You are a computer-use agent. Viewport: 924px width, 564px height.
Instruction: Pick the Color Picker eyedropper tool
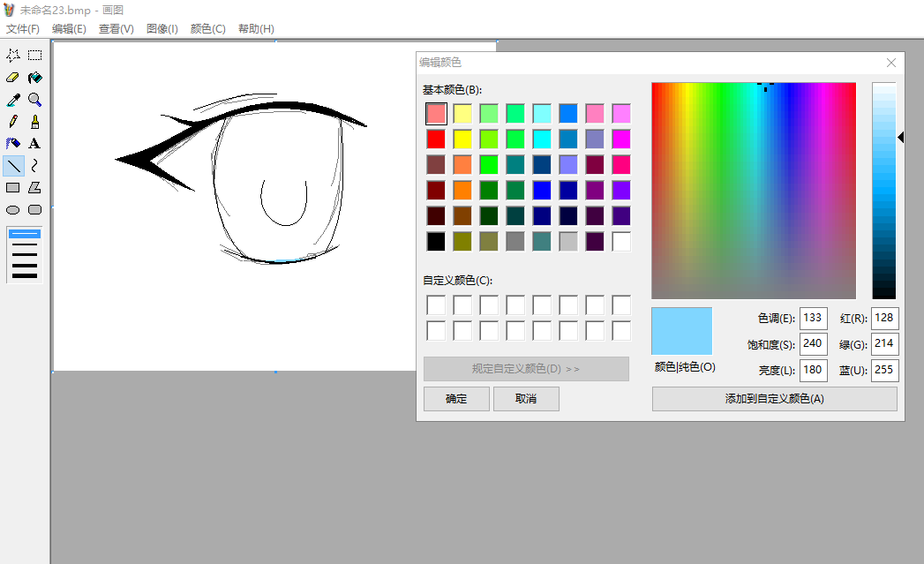[x=13, y=101]
